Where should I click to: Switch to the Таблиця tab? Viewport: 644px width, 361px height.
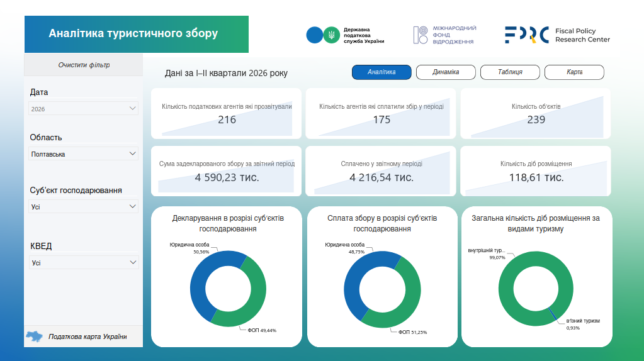click(x=510, y=72)
